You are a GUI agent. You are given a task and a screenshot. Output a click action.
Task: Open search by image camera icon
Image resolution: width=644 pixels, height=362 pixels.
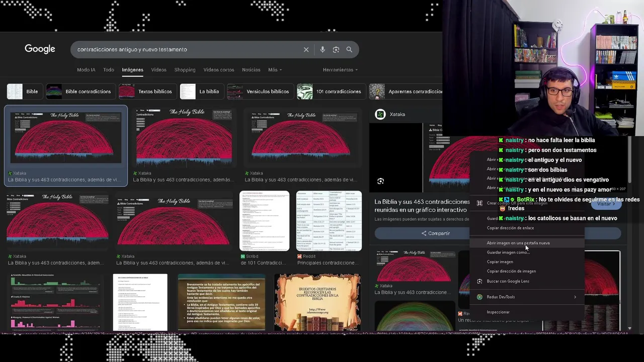[x=336, y=49]
